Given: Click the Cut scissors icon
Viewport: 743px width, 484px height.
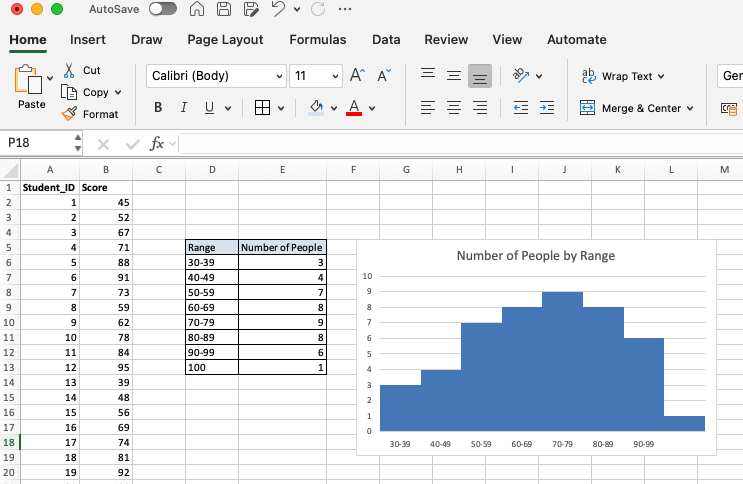Looking at the screenshot, I should [x=69, y=71].
